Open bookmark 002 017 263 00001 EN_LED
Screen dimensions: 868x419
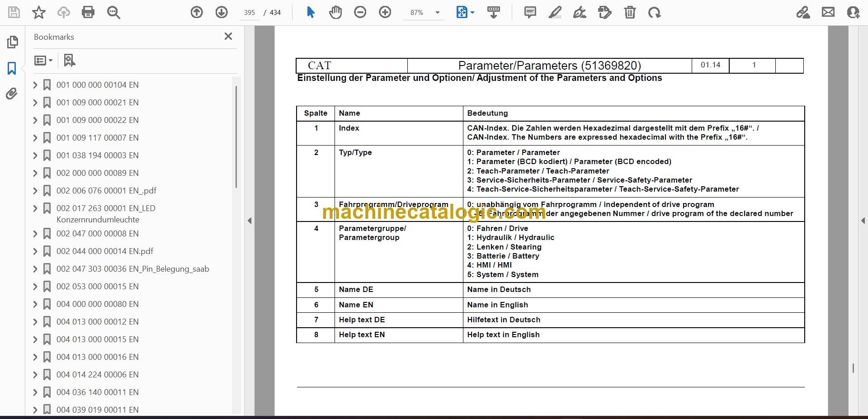106,214
